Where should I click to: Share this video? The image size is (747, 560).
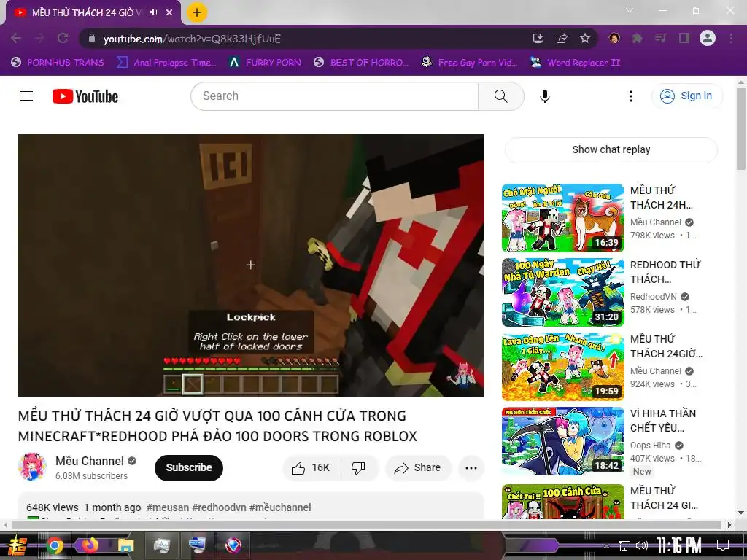pyautogui.click(x=418, y=467)
